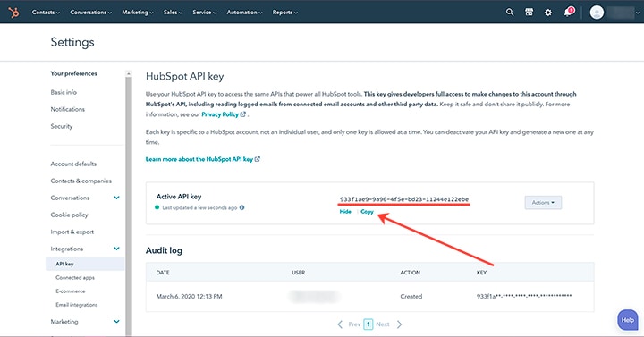This screenshot has width=644, height=337.
Task: Expand the Marketing section in the sidebar
Action: [116, 322]
